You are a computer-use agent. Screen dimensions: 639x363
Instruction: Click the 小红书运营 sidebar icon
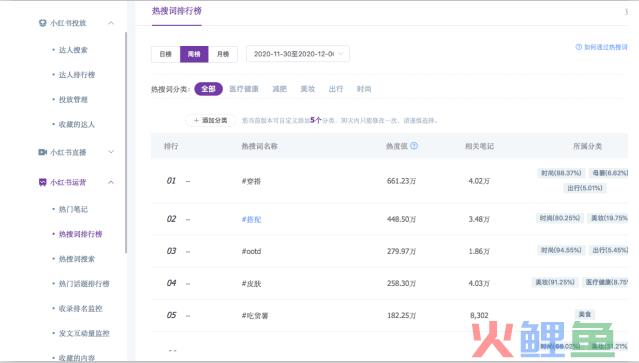(x=42, y=182)
